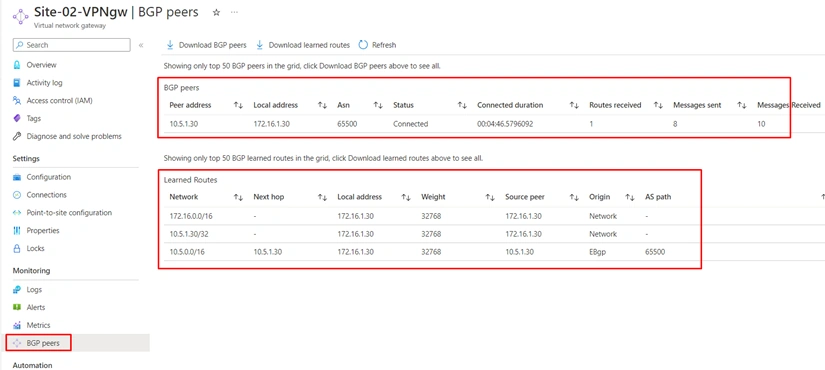Click the Configuration icon under Settings
Viewport: 825px width, 370px height.
17,177
